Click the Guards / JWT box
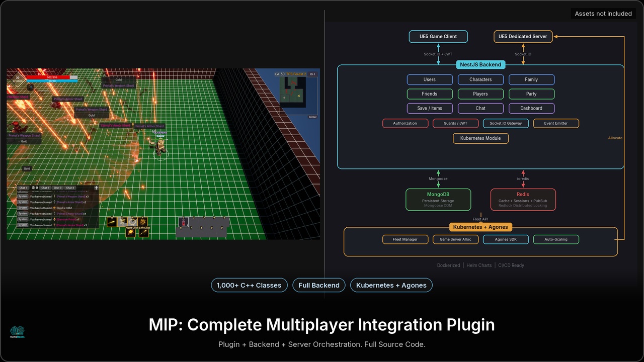Screen dimensions: 644x362 [x=455, y=123]
